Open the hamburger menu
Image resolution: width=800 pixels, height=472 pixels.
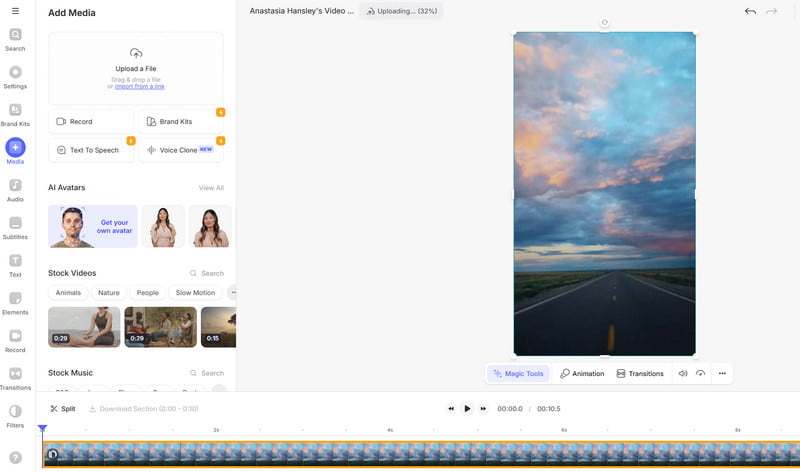click(x=15, y=11)
